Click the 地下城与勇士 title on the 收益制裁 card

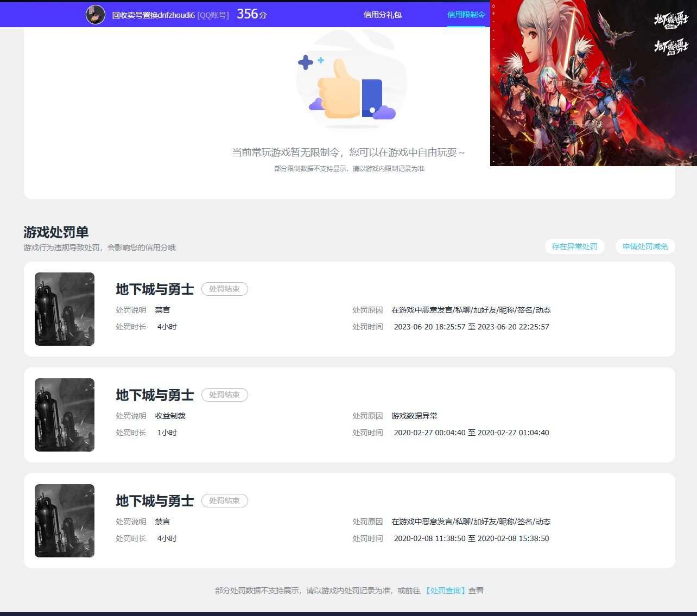click(x=155, y=395)
